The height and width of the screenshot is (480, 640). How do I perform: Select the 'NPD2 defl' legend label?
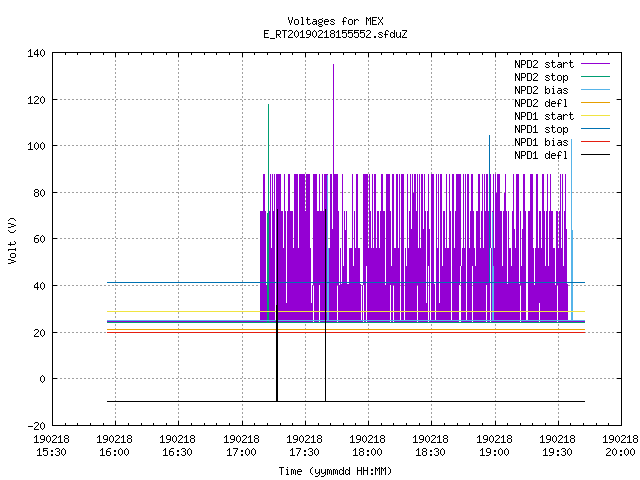point(541,103)
